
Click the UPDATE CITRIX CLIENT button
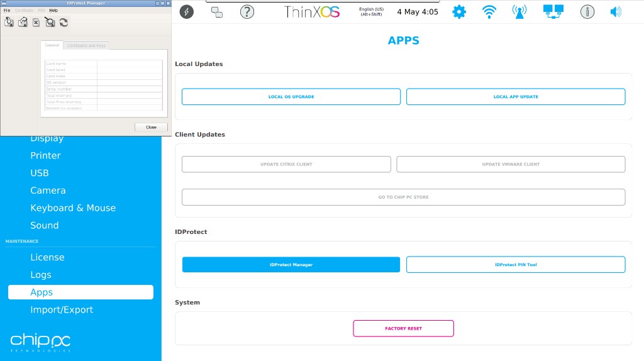[286, 164]
